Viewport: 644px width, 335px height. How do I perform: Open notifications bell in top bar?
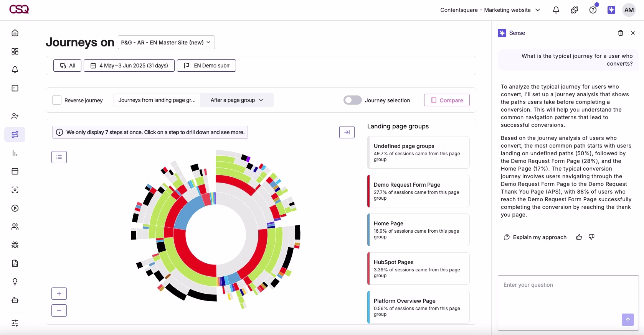tap(556, 10)
